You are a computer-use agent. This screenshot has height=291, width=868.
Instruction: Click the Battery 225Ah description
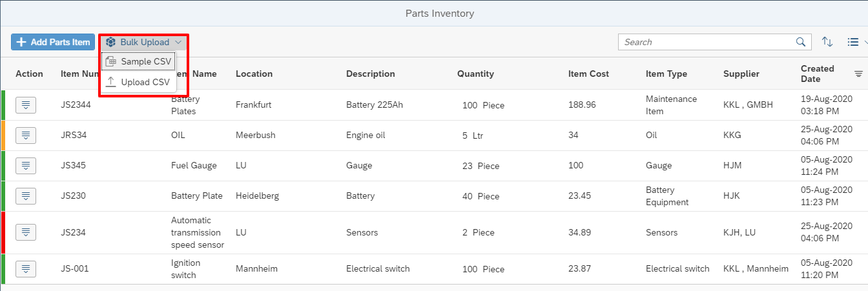click(375, 105)
